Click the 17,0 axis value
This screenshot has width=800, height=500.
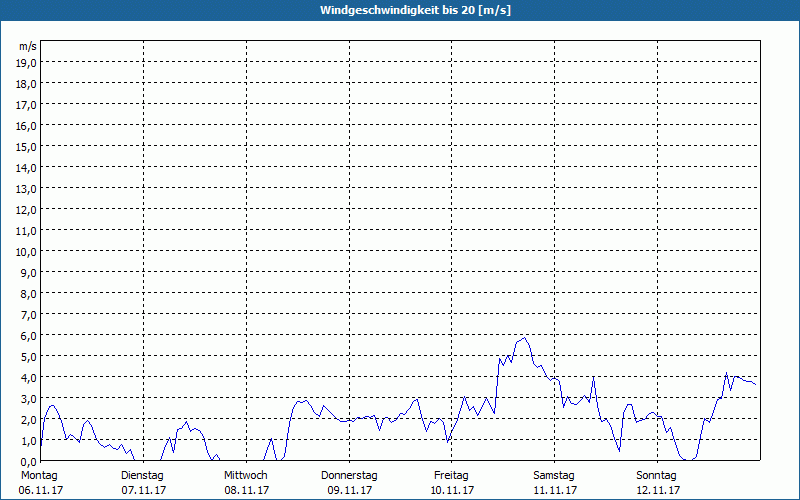(26, 105)
